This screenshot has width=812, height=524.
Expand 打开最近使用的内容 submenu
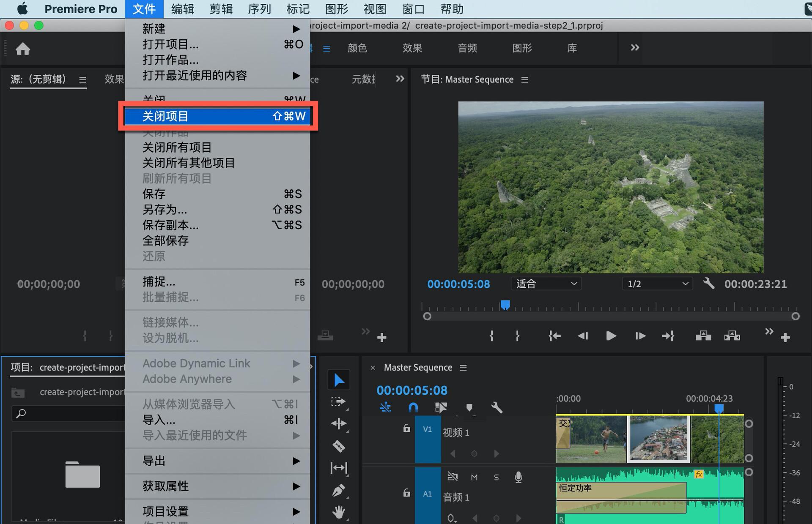click(x=217, y=76)
